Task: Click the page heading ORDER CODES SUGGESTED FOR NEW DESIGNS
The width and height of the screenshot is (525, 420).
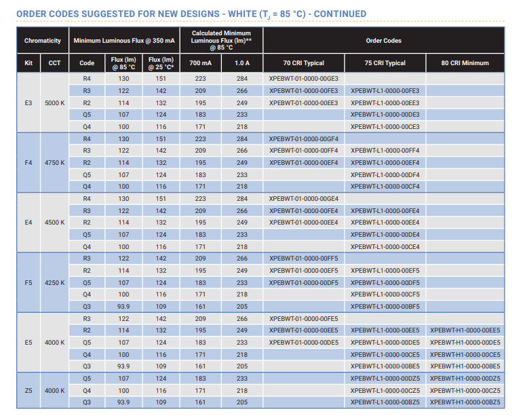Action: click(x=191, y=14)
